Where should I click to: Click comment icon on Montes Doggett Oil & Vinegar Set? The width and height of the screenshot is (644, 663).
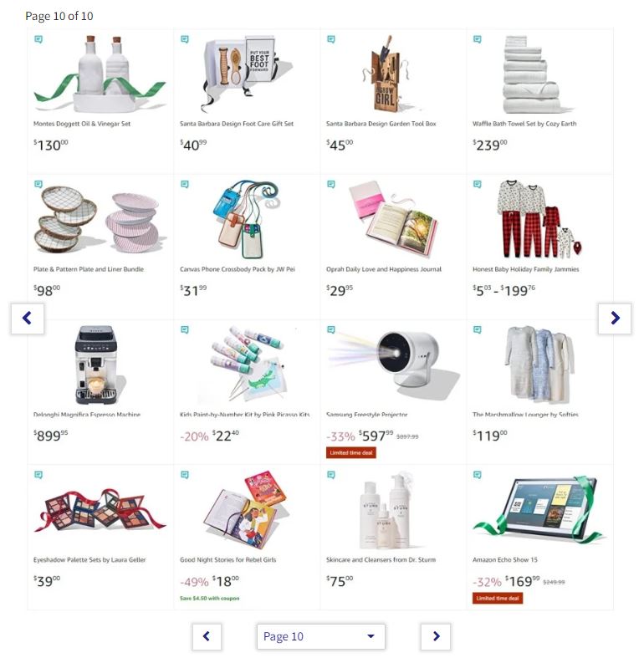click(38, 39)
